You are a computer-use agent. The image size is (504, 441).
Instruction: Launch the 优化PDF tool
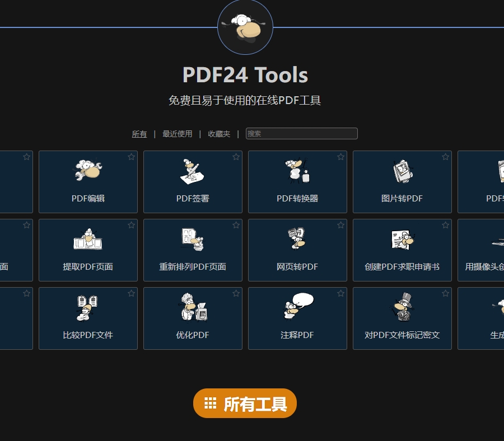point(193,318)
